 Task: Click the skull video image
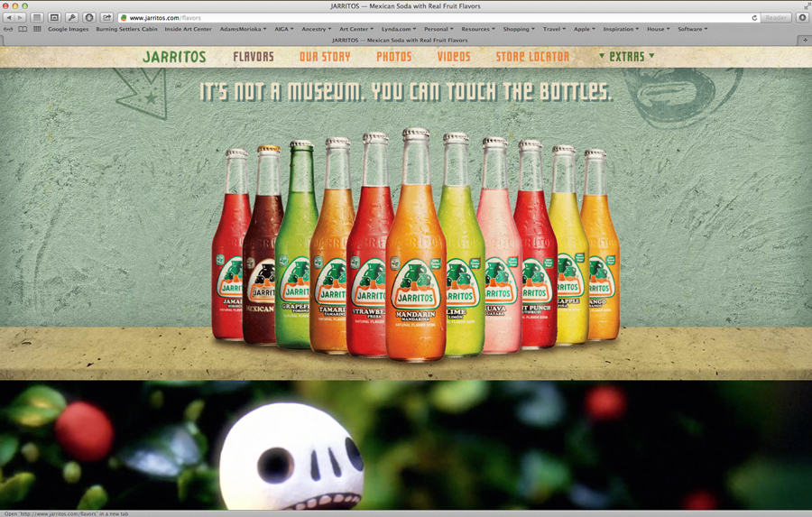406,446
